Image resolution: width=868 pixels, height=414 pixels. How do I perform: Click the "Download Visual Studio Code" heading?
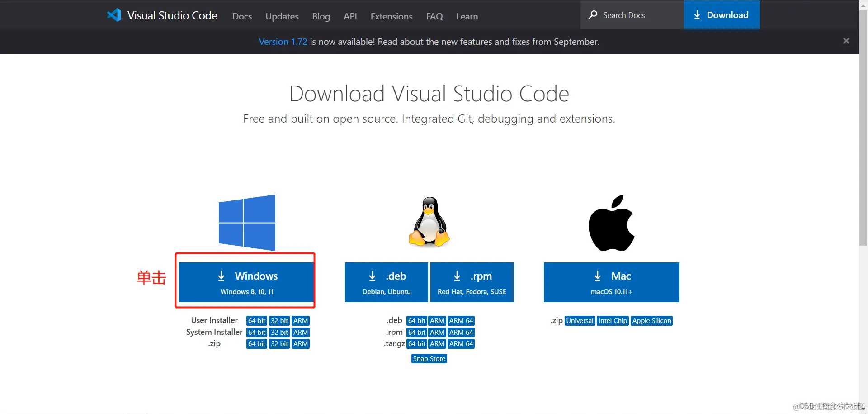(x=429, y=94)
